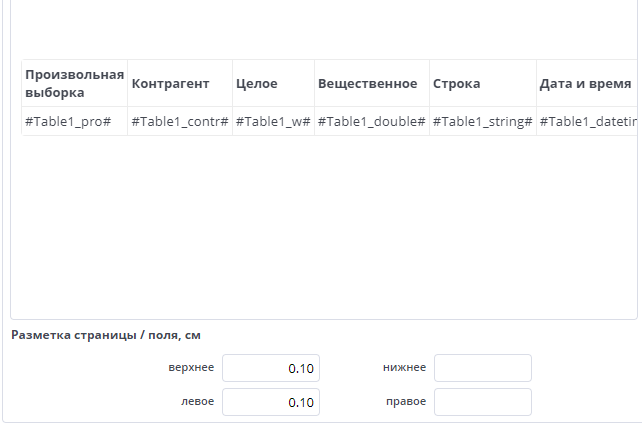Click the "Контрагент" column header
Image resolution: width=642 pixels, height=424 pixels.
pos(170,83)
